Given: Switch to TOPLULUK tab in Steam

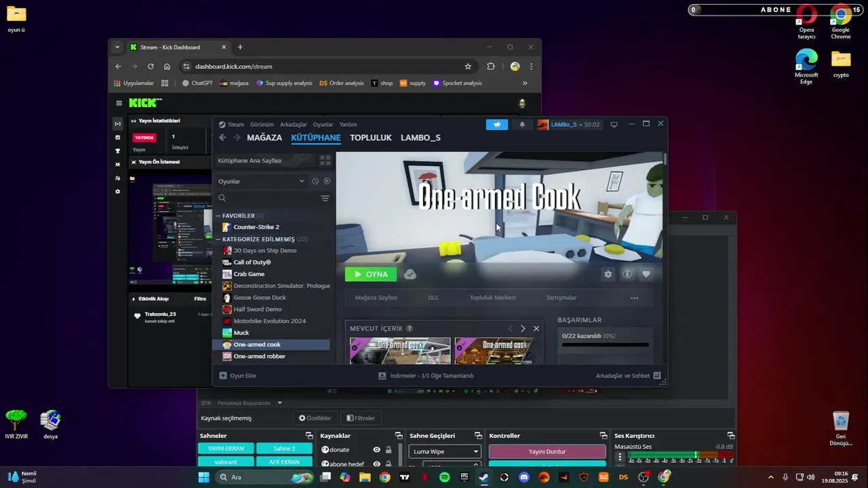Looking at the screenshot, I should point(371,138).
